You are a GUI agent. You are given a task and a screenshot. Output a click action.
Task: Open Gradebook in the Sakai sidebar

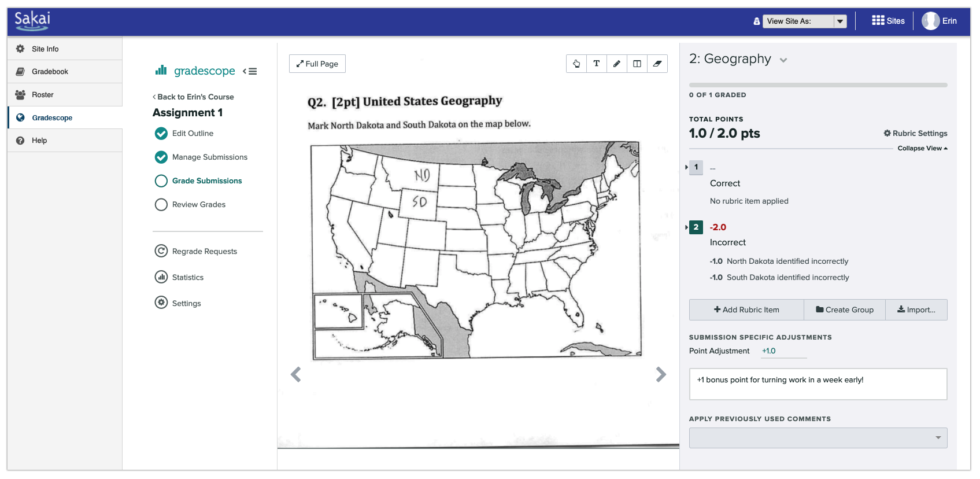(x=50, y=72)
